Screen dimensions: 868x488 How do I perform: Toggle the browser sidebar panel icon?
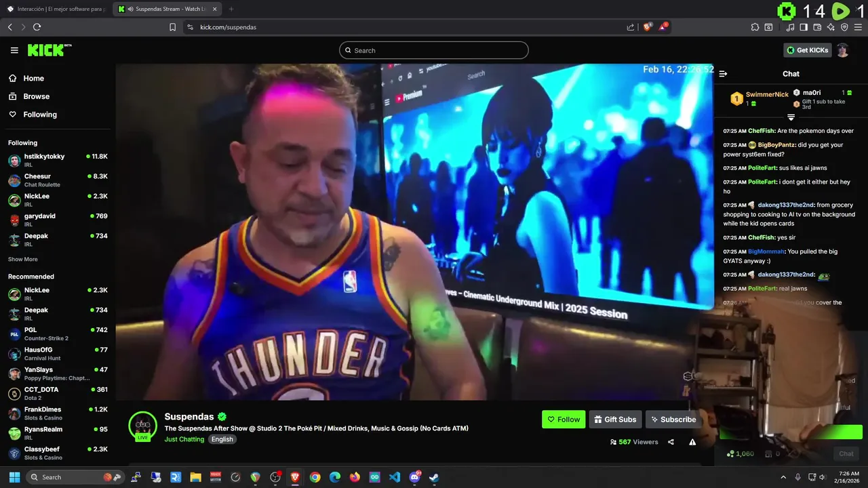[804, 27]
